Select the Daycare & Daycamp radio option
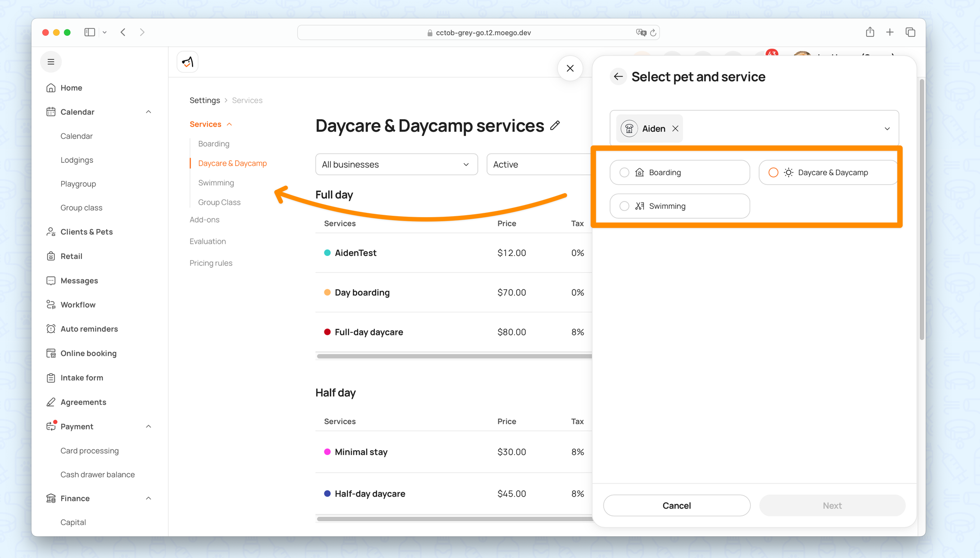980x558 pixels. (x=773, y=173)
